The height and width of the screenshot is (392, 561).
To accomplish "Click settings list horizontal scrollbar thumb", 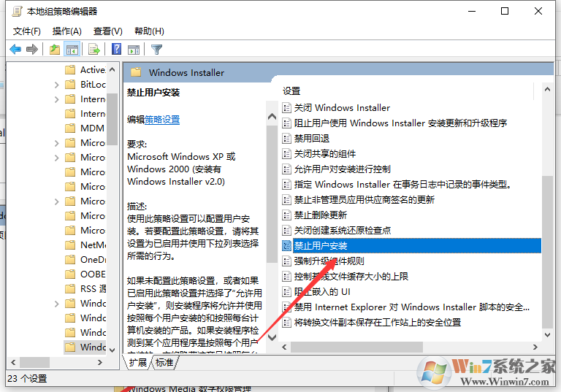I will tap(356, 347).
